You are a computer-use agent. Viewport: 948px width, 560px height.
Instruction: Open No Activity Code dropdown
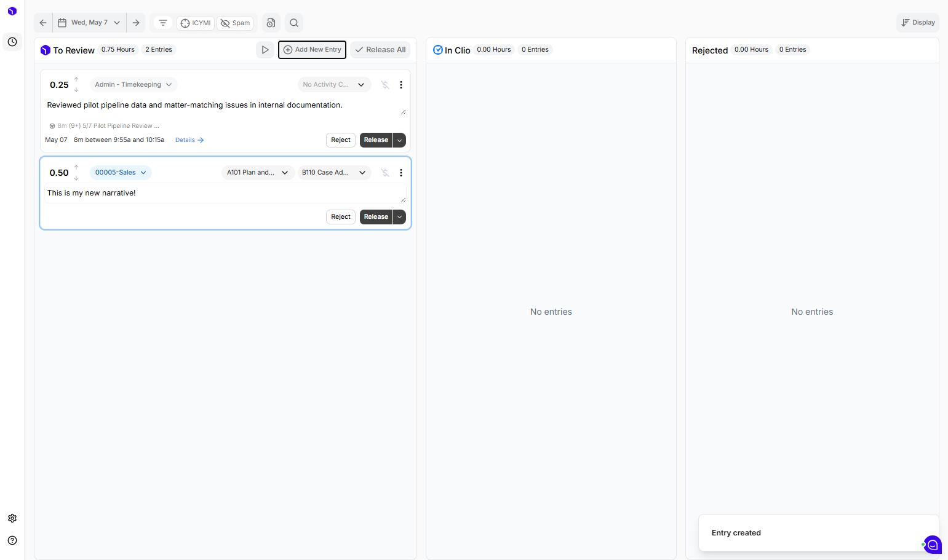tap(334, 85)
